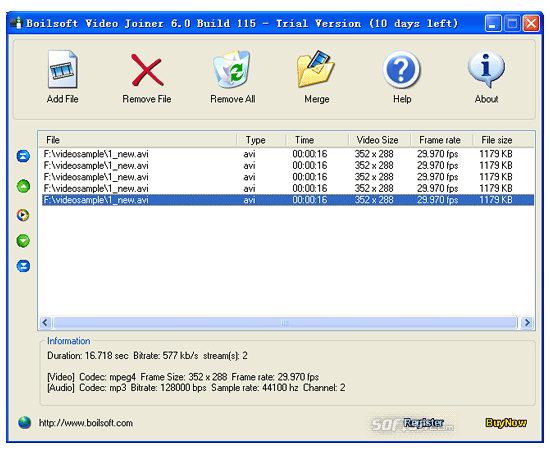550x450 pixels.
Task: Click the red X Remove File icon
Action: pos(147,70)
